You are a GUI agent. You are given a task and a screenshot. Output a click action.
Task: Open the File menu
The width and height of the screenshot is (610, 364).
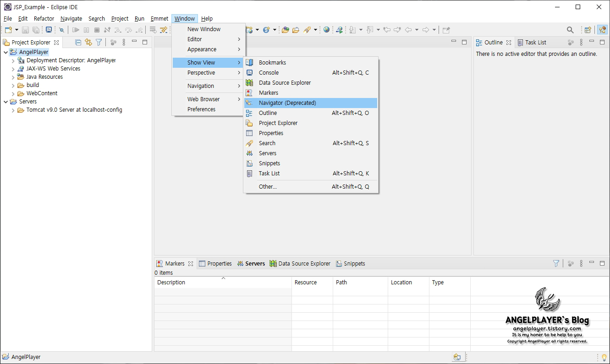[x=8, y=18]
